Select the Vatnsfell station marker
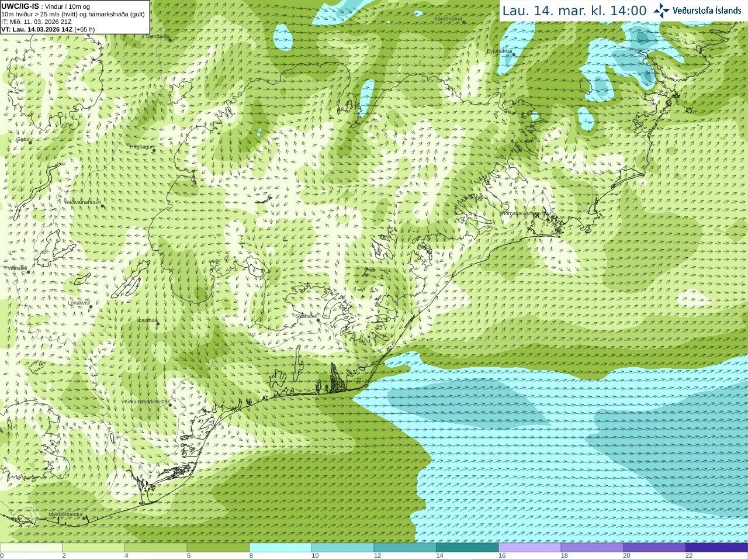This screenshot has width=748, height=560. point(28,272)
